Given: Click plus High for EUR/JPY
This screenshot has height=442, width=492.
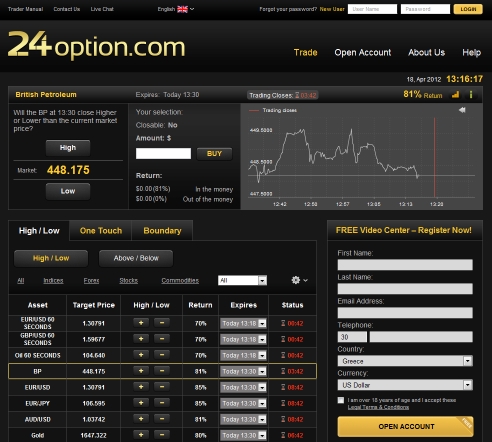Looking at the screenshot, I should pos(141,403).
